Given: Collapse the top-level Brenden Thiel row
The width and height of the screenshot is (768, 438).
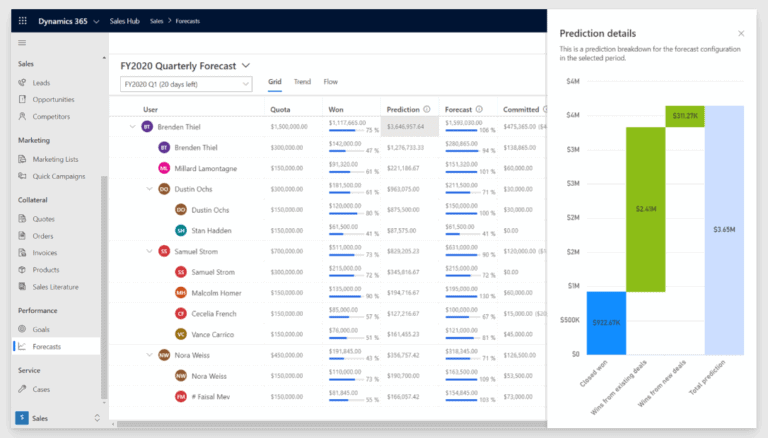Looking at the screenshot, I should pos(132,126).
